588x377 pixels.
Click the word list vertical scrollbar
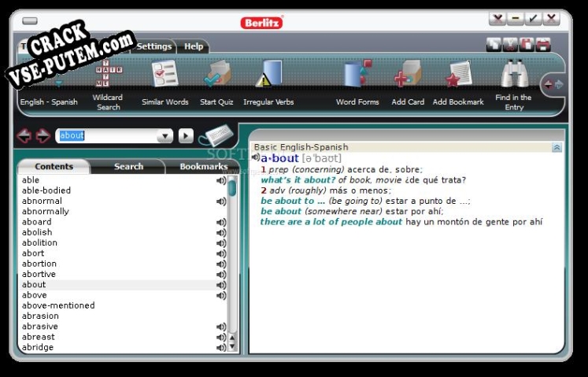(232, 260)
